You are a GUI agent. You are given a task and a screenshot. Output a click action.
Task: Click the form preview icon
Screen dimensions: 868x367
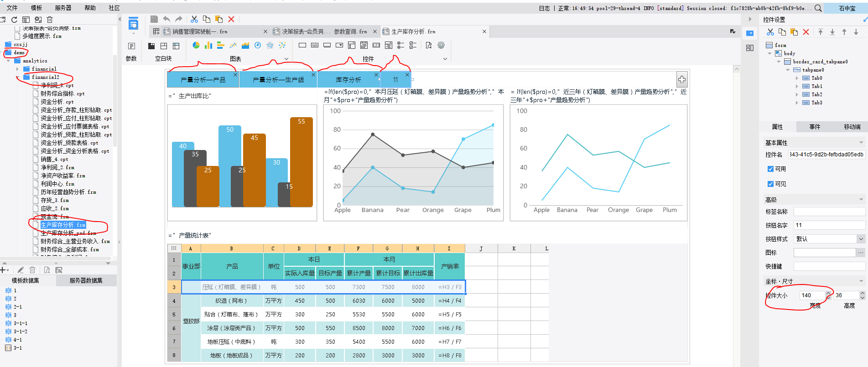click(x=133, y=24)
